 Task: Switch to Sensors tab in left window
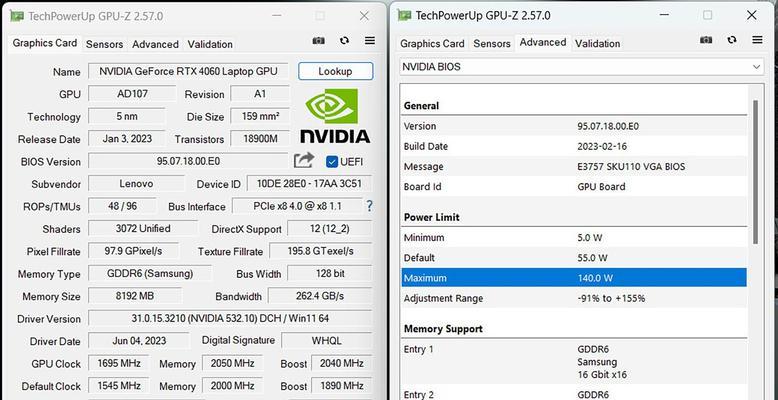[104, 44]
